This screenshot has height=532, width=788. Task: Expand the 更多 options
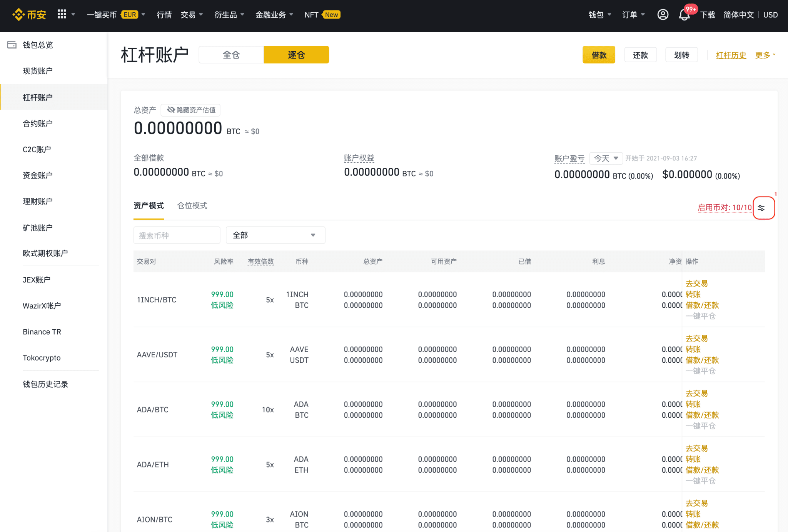765,55
